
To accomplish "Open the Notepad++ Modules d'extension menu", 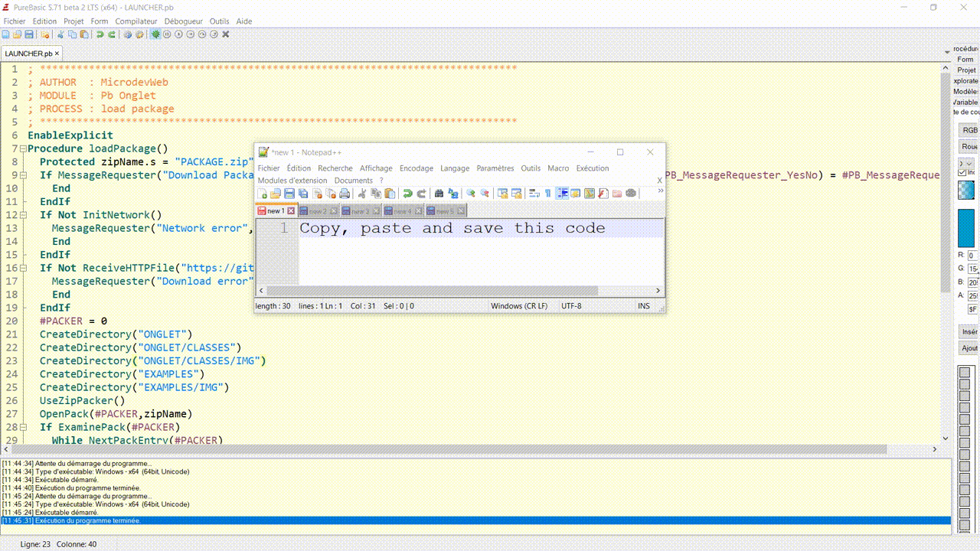I will pyautogui.click(x=292, y=181).
